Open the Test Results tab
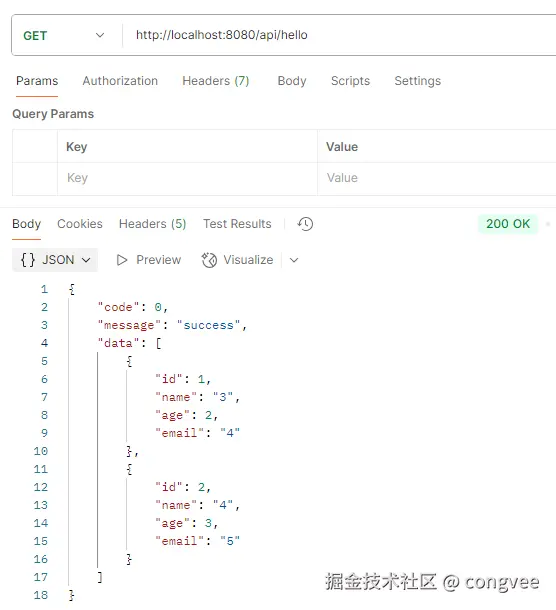This screenshot has width=556, height=610. [x=237, y=224]
